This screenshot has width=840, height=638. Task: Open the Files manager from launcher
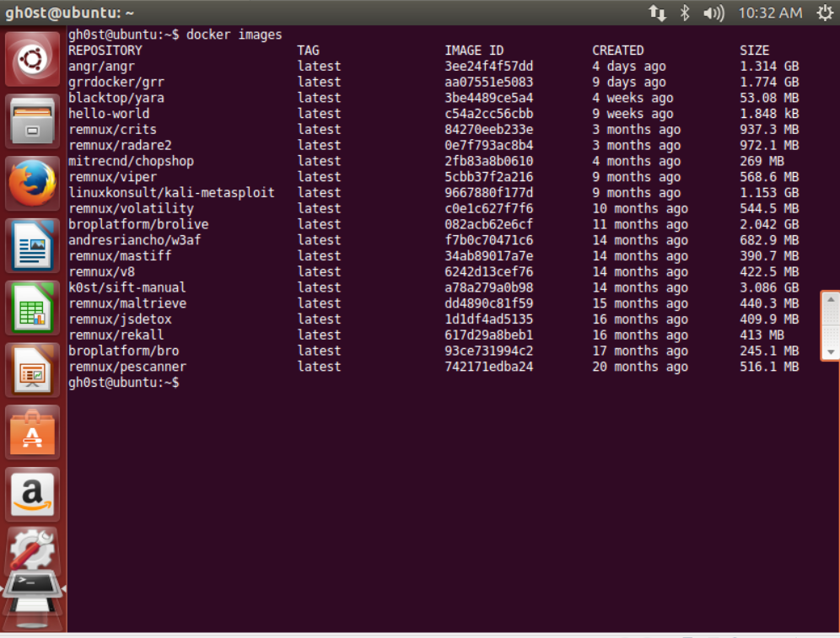click(32, 121)
